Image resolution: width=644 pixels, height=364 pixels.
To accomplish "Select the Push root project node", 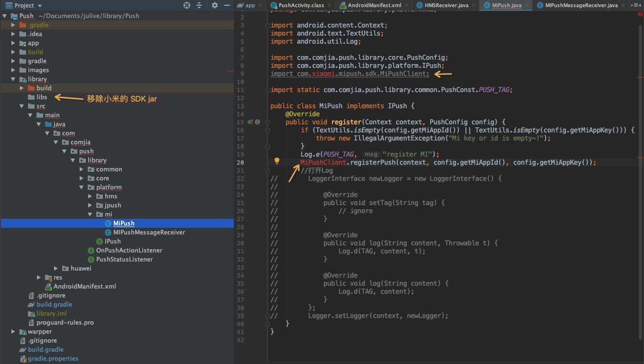I will (27, 16).
